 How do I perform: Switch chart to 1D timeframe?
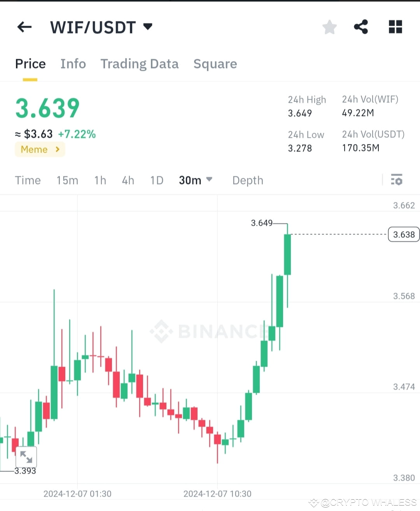(x=156, y=180)
